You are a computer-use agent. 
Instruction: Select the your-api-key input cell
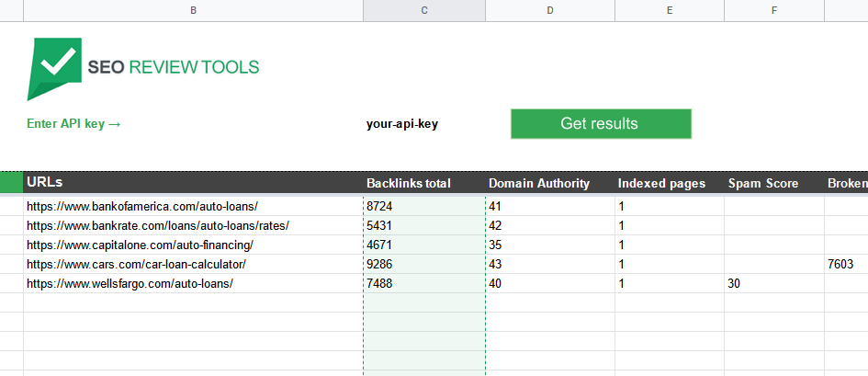[x=424, y=124]
